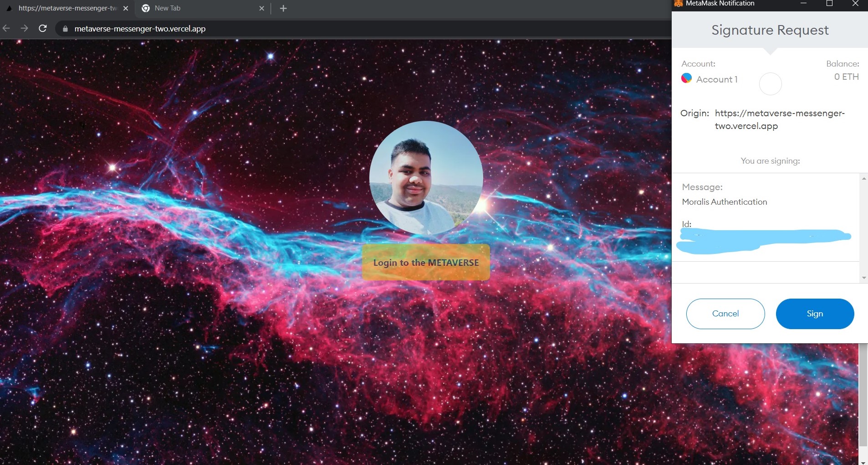This screenshot has height=465, width=868.
Task: Click the browser back arrow
Action: pyautogui.click(x=6, y=28)
